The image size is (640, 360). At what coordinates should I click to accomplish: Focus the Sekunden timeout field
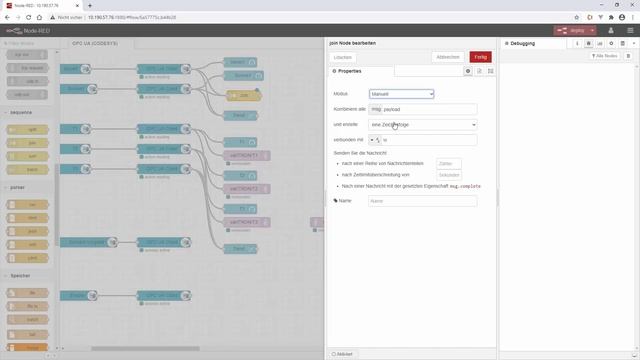[449, 175]
